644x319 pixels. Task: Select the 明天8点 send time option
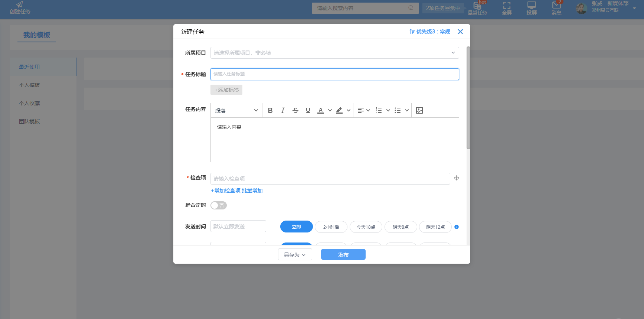[x=401, y=227]
